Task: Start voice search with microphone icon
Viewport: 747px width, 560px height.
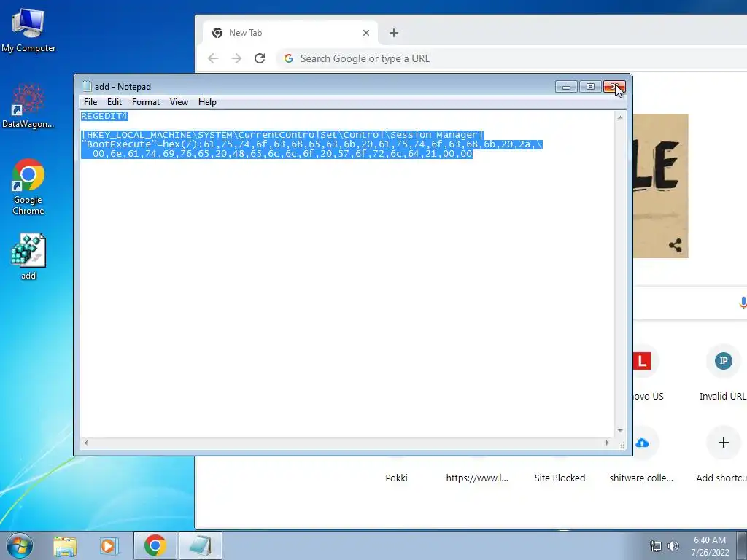Action: 743,303
